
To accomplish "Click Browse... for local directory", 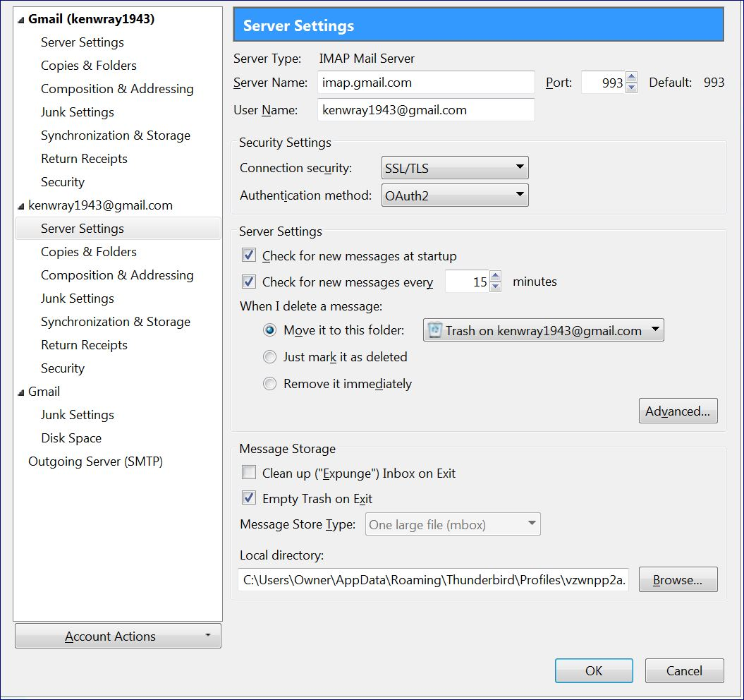I will click(678, 580).
